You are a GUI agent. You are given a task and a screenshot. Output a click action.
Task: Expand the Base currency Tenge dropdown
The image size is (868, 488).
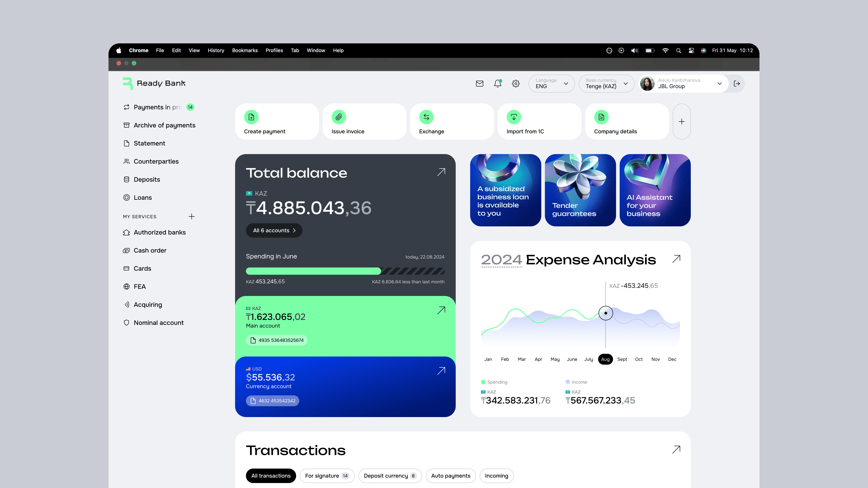coord(606,84)
